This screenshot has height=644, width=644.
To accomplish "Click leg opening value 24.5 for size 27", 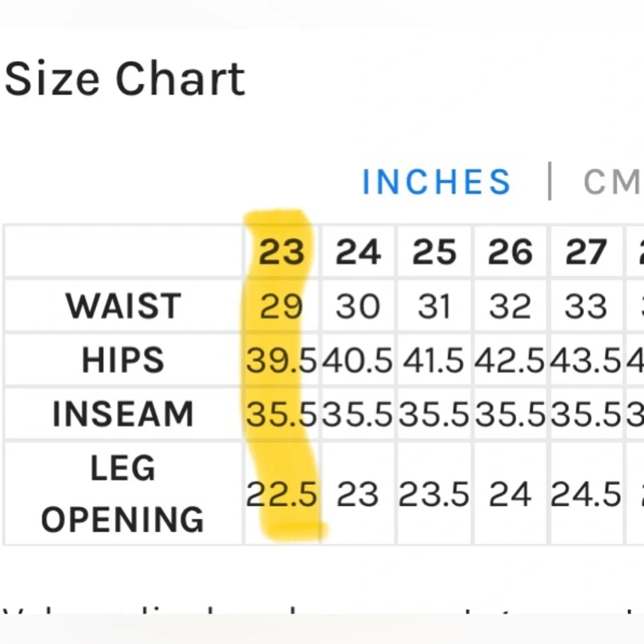I will pyautogui.click(x=586, y=495).
